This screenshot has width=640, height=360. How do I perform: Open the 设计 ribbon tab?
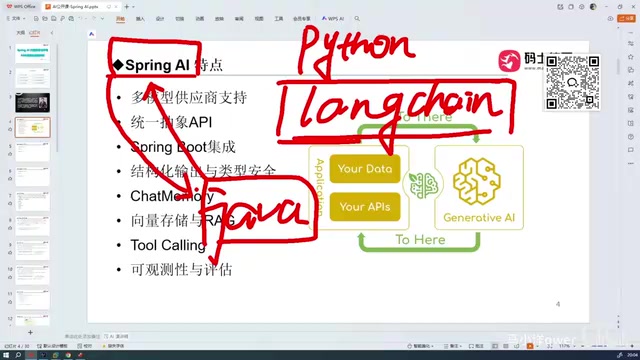pos(160,19)
